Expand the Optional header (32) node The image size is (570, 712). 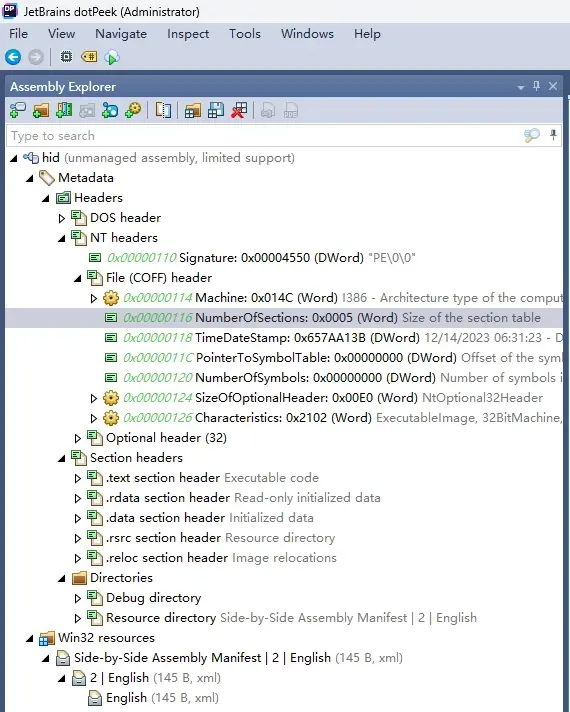click(78, 438)
